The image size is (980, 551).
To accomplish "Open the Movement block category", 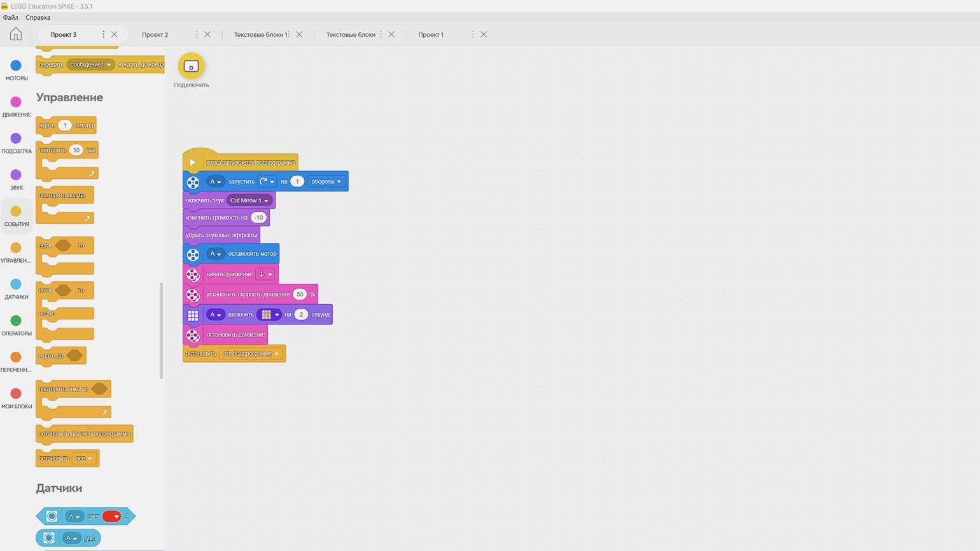I will click(16, 102).
